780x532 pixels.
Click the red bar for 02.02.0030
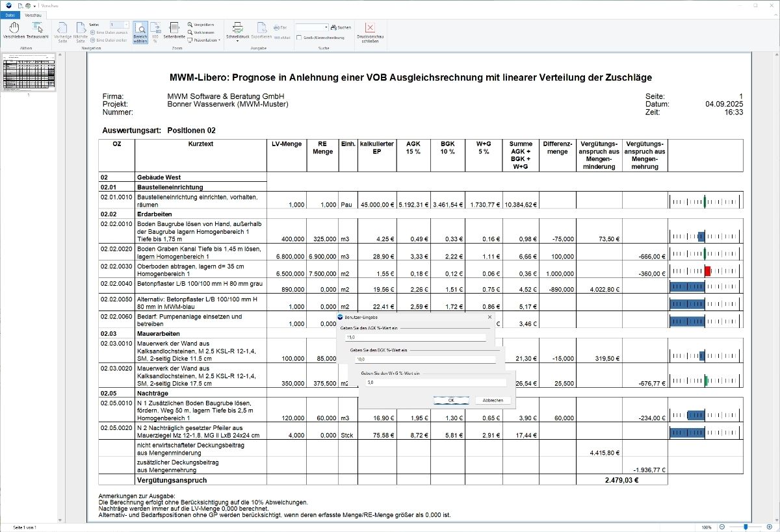coord(707,270)
